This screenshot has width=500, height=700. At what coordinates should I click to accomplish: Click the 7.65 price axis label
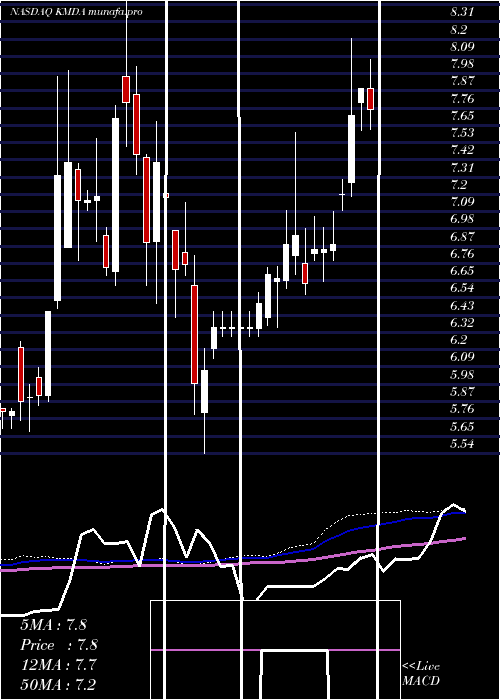coord(462,116)
